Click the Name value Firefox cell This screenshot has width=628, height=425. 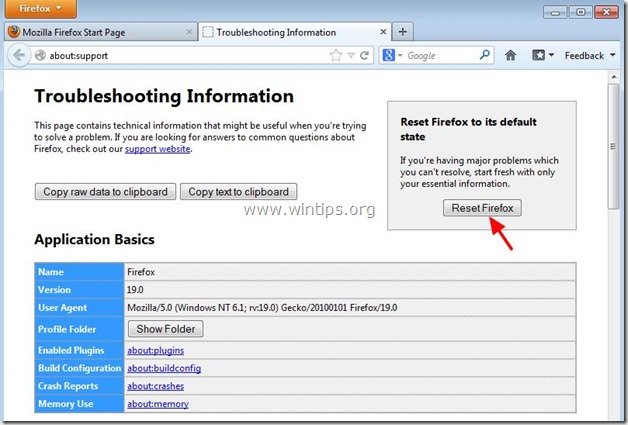tap(350, 272)
